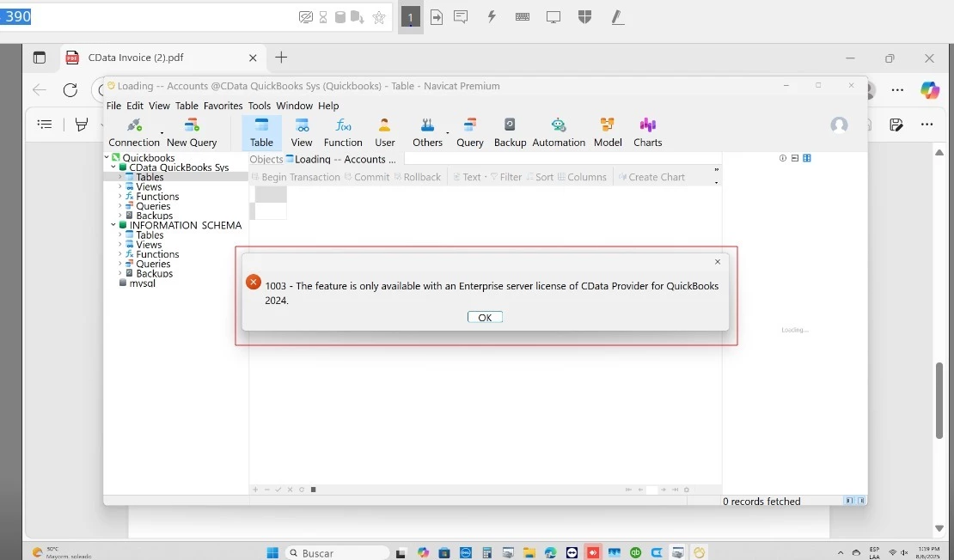The width and height of the screenshot is (954, 560).
Task: Click OK in the error dialog
Action: tap(485, 318)
